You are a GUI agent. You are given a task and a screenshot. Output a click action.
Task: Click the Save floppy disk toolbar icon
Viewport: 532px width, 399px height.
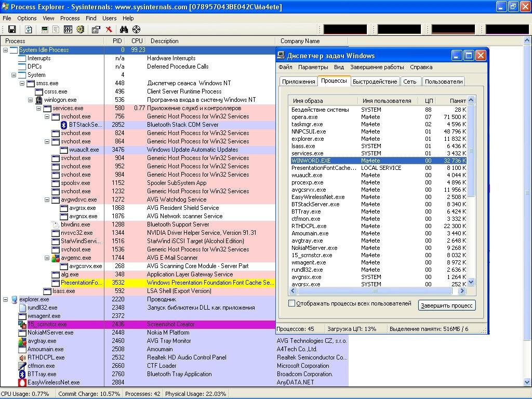[12, 30]
